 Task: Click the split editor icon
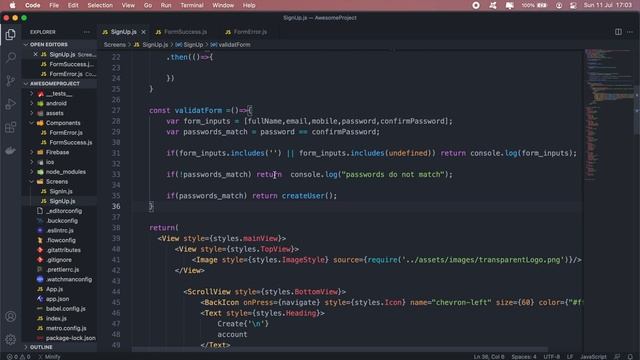point(618,32)
